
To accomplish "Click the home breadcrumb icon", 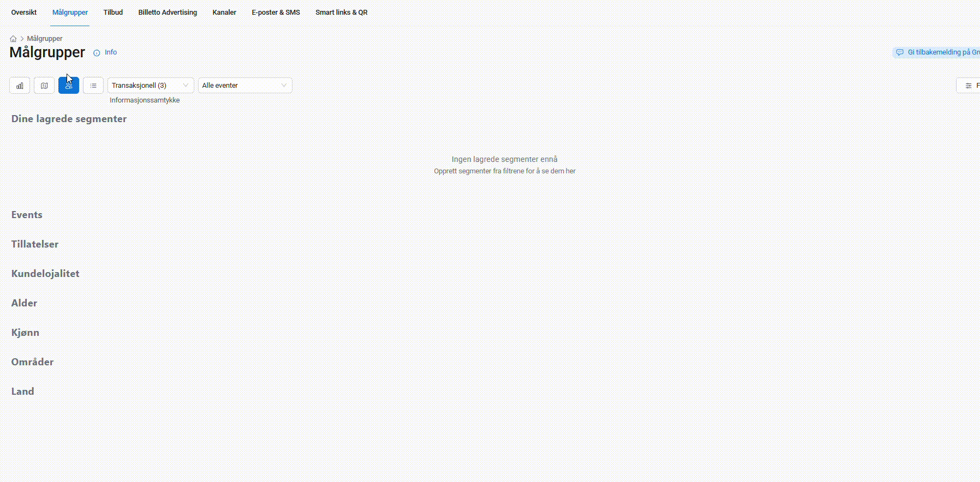I will tap(13, 39).
